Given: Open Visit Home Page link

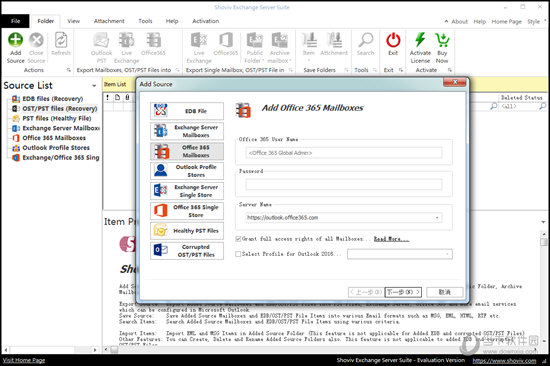Looking at the screenshot, I should pos(24,360).
